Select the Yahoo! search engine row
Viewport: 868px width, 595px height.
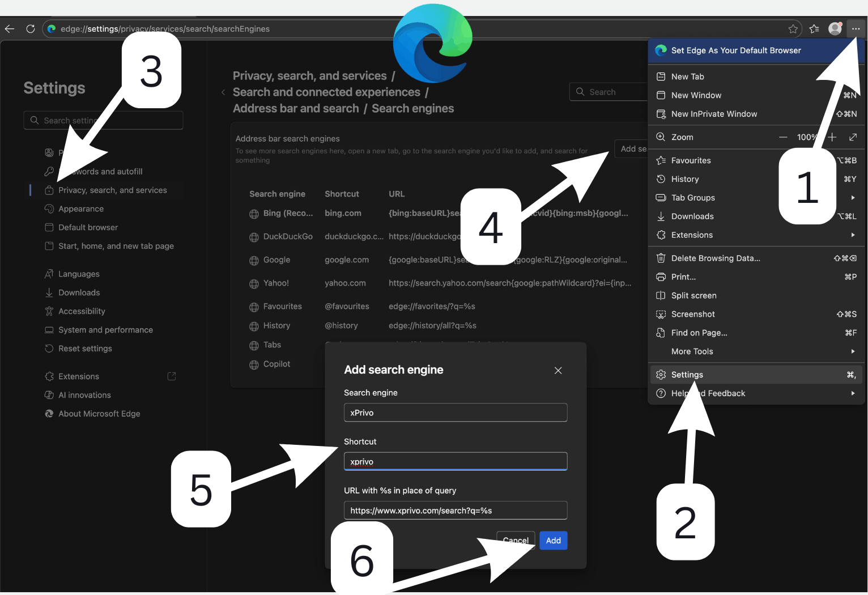pyautogui.click(x=439, y=283)
